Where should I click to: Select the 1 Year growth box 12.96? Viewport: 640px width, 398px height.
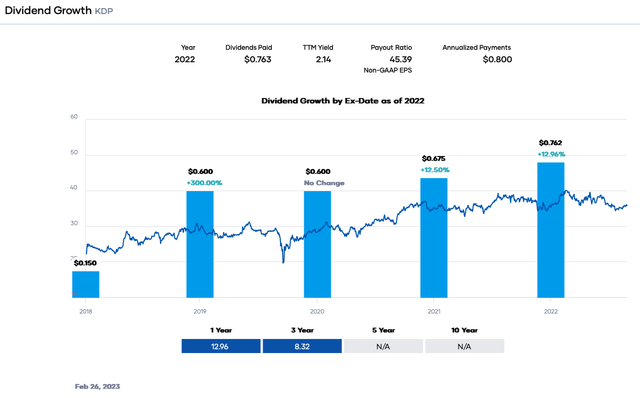(x=221, y=346)
